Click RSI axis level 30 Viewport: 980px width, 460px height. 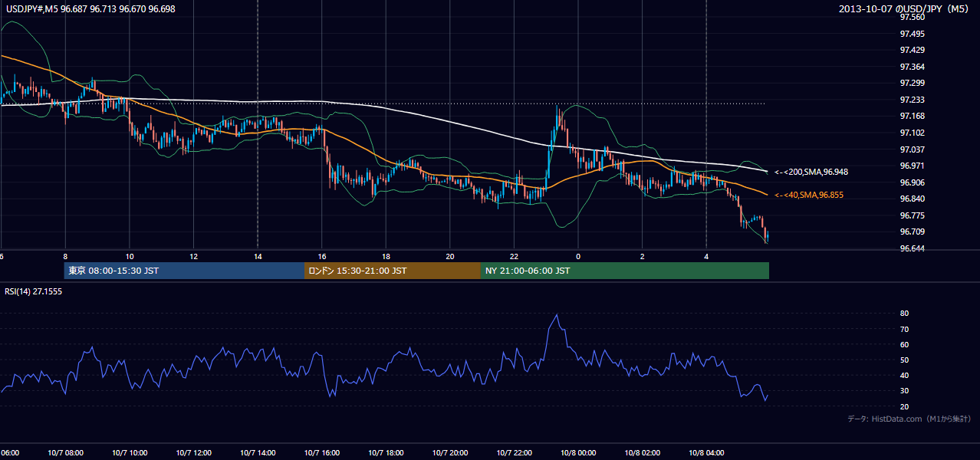click(x=905, y=390)
